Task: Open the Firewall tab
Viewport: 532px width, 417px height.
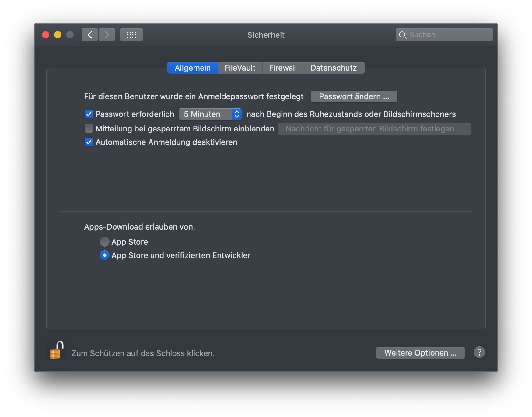Action: tap(283, 68)
